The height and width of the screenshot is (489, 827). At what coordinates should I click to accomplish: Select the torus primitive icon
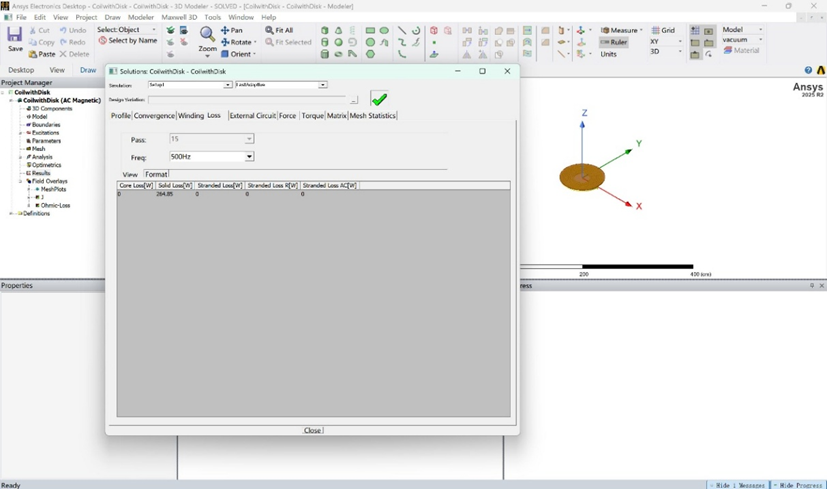(339, 54)
